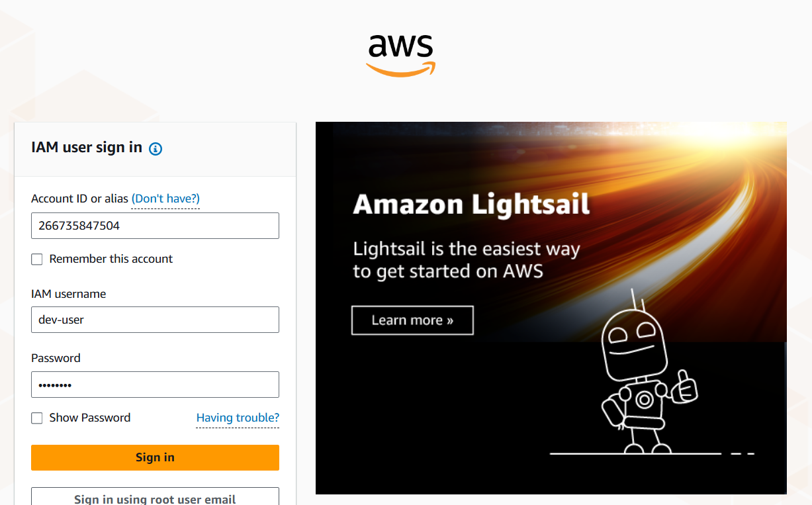Click the IAM username label text
Screen dimensions: 812x505
(x=68, y=294)
